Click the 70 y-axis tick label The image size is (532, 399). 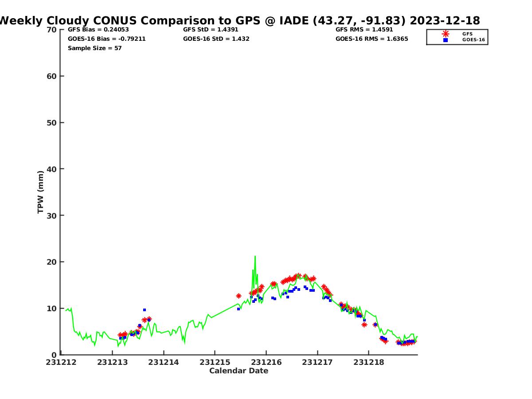click(x=52, y=30)
